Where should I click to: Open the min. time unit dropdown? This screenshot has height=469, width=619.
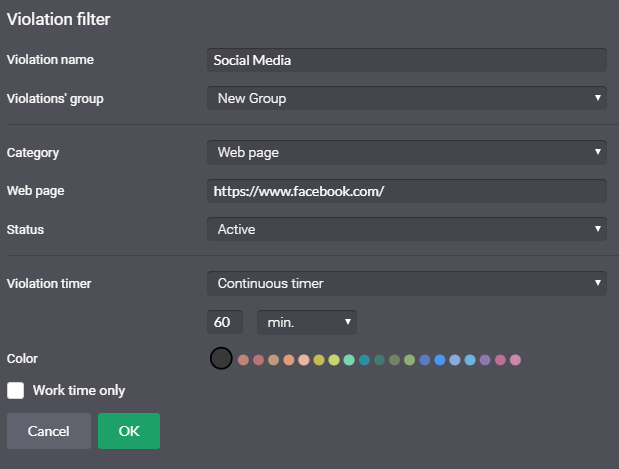click(x=307, y=322)
